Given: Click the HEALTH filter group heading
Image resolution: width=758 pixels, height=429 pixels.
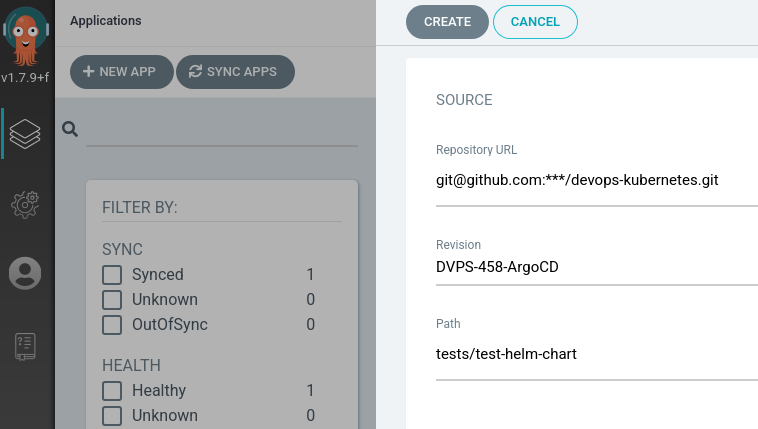Looking at the screenshot, I should (131, 366).
